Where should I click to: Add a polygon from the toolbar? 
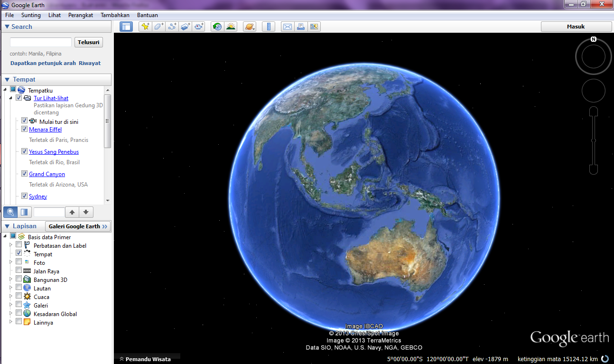(x=158, y=27)
